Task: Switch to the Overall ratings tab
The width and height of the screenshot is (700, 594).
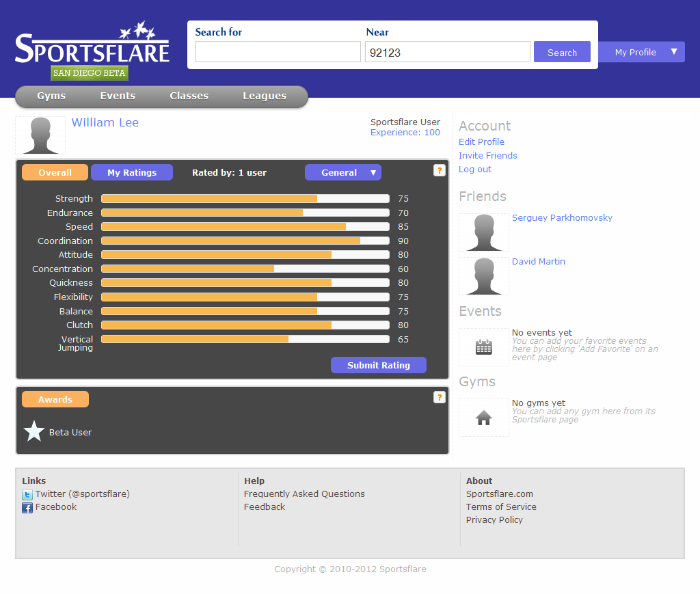Action: pos(55,172)
